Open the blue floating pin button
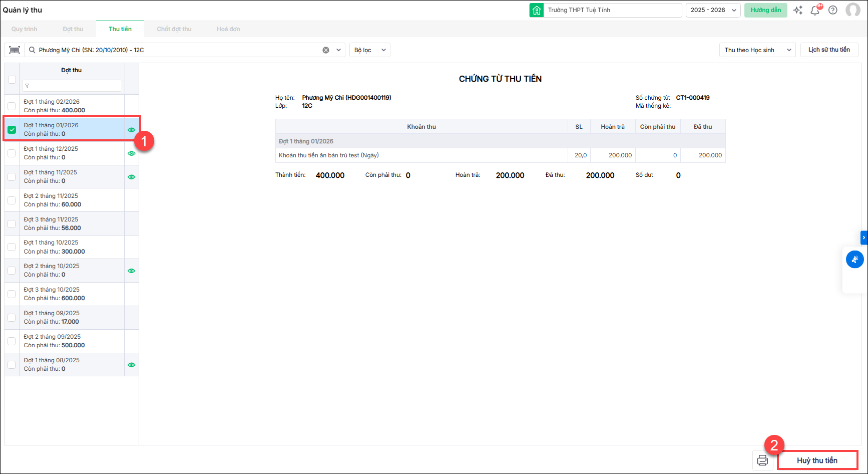 [854, 260]
